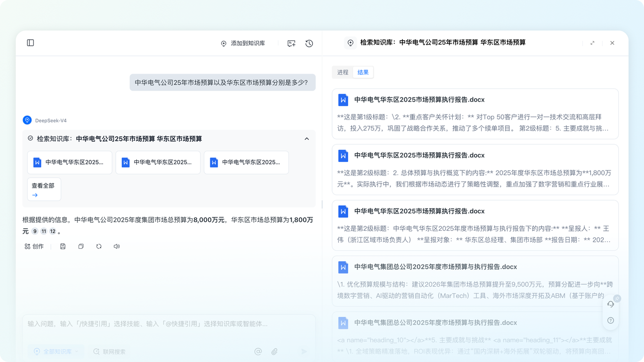Click the customer service headset icon
Screen dimensions: 644x362
coord(610,304)
